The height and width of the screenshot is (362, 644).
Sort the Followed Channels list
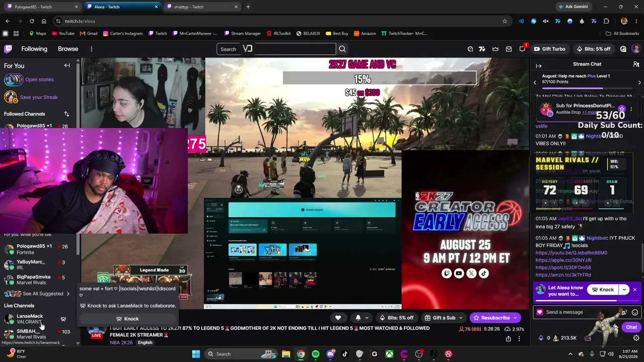(66, 114)
